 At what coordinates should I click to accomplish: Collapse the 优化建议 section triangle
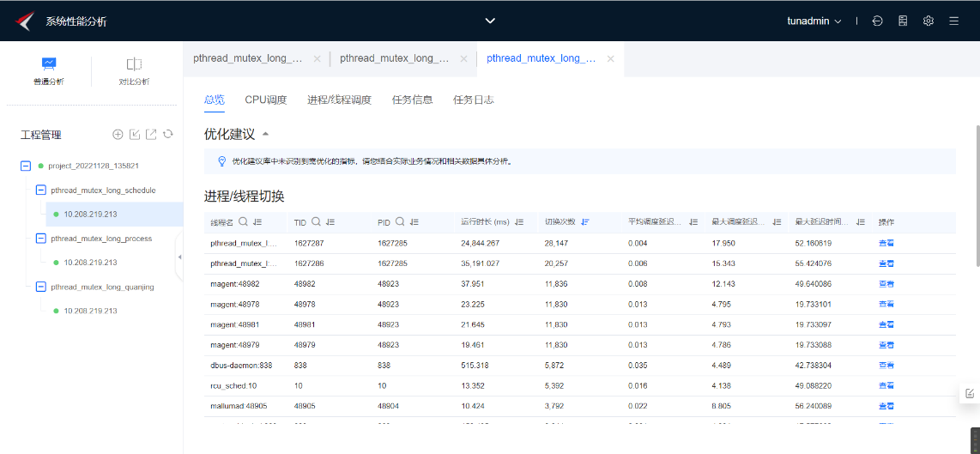(266, 134)
